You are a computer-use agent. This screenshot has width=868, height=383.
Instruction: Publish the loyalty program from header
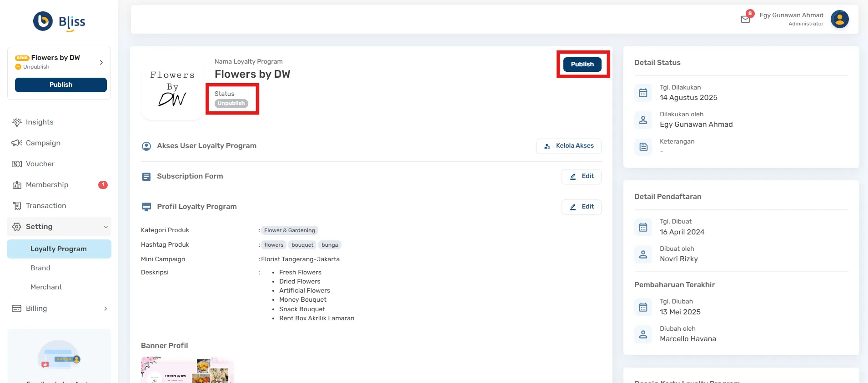coord(582,65)
